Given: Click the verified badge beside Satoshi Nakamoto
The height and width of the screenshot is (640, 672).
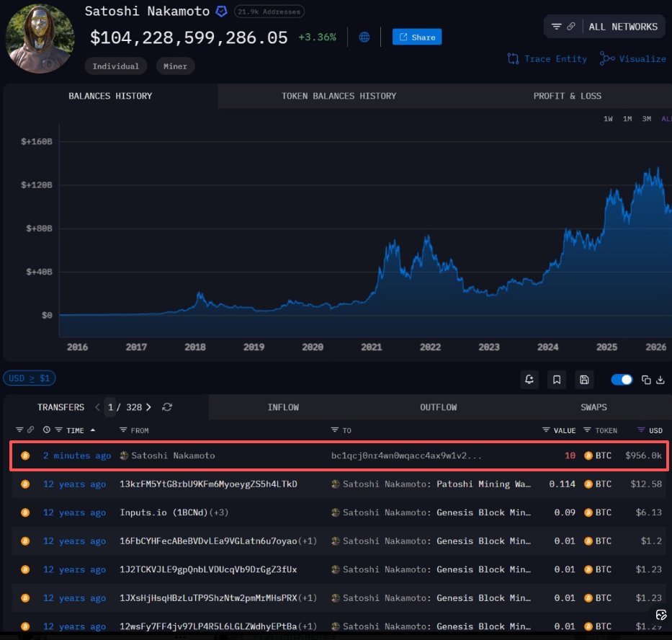Looking at the screenshot, I should coord(221,11).
